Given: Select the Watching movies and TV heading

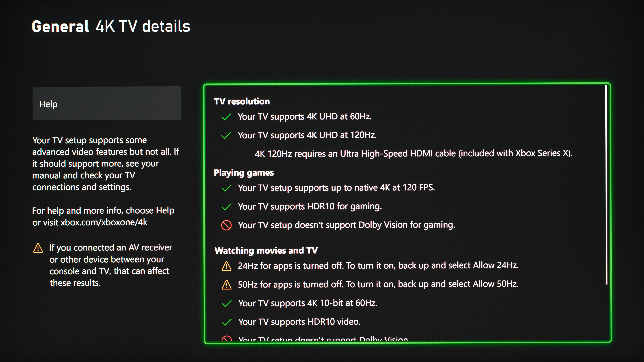Looking at the screenshot, I should pos(266,251).
